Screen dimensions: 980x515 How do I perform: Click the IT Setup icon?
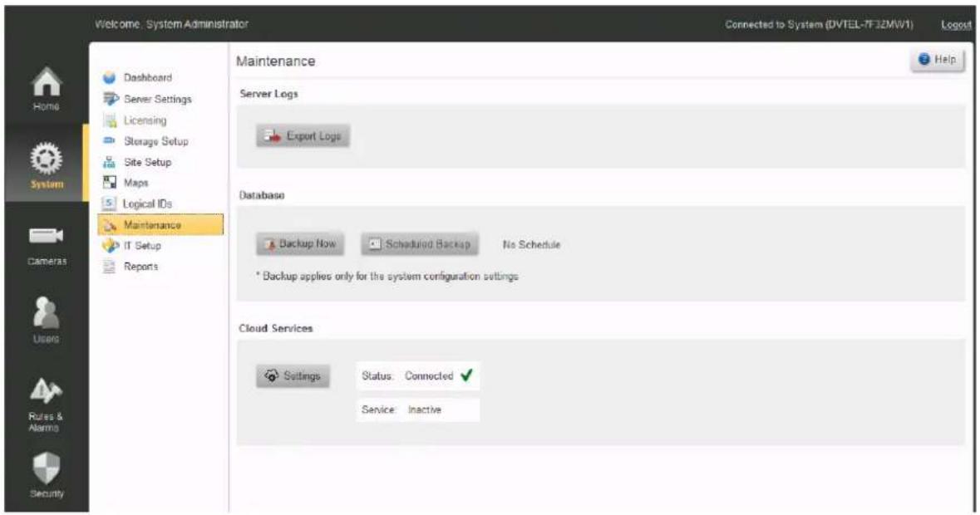coord(110,245)
